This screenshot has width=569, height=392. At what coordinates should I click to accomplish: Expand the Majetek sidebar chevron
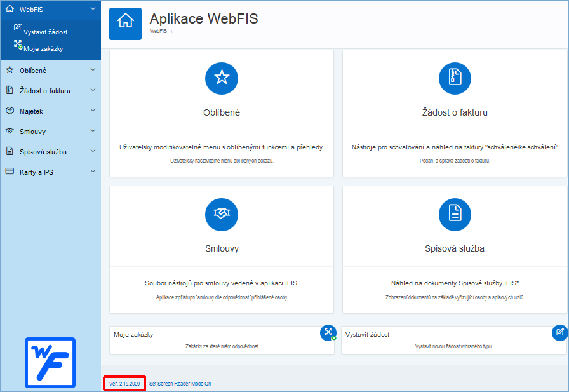pos(93,110)
